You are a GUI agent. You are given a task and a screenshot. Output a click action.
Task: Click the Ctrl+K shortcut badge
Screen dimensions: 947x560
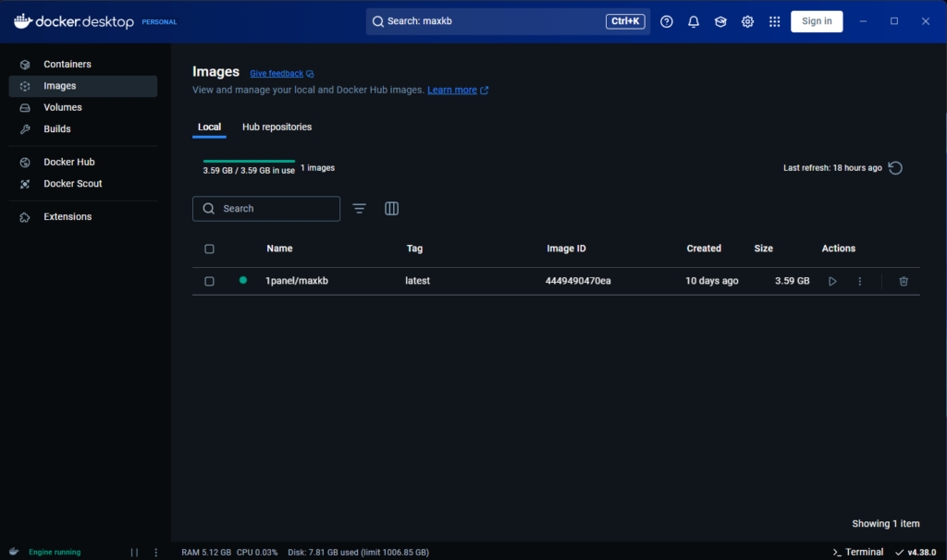pos(625,21)
